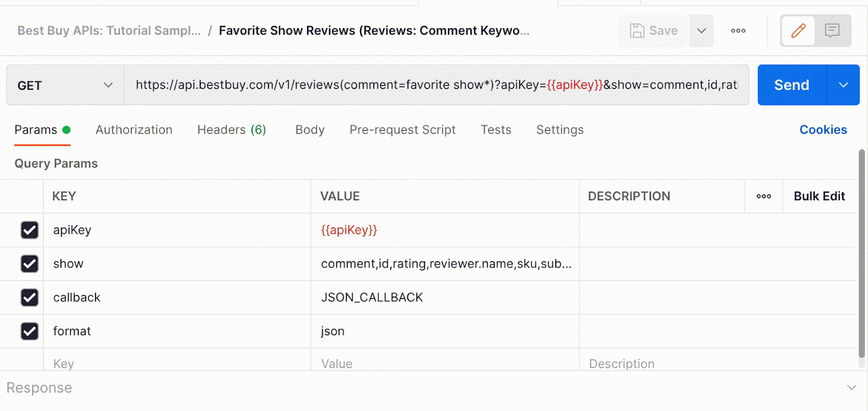Toggle the format parameter checkbox
The image size is (868, 411).
coord(29,331)
